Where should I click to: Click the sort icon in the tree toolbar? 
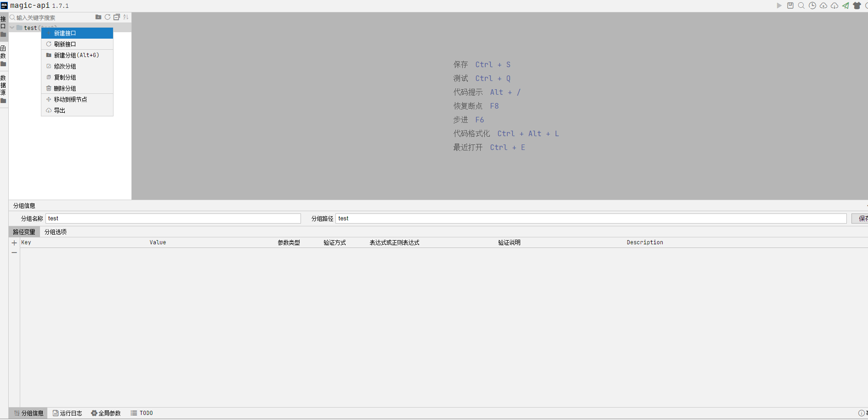(x=126, y=17)
